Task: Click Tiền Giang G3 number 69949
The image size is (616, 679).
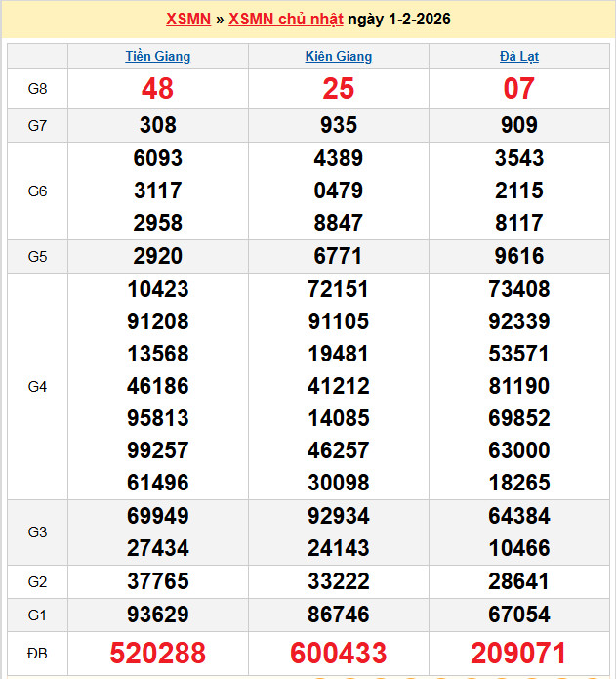Action: [158, 516]
